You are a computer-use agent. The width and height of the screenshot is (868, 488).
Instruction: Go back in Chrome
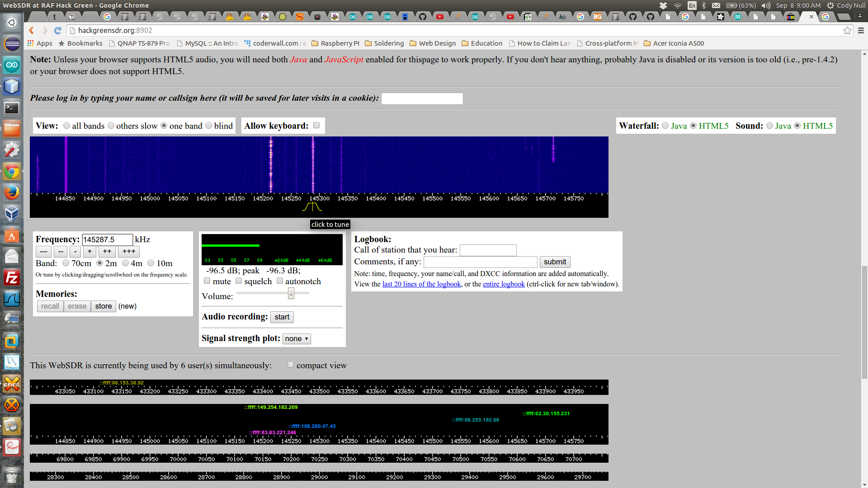pos(31,30)
